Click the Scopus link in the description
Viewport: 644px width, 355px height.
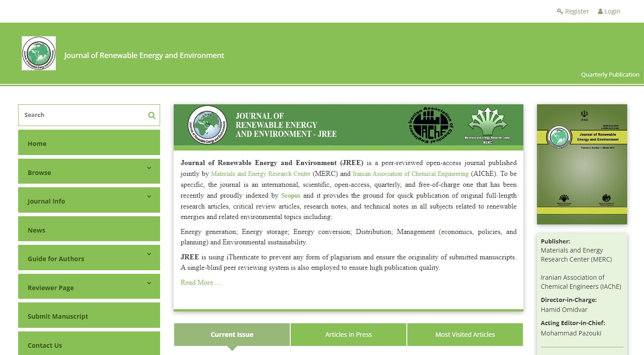pyautogui.click(x=291, y=195)
